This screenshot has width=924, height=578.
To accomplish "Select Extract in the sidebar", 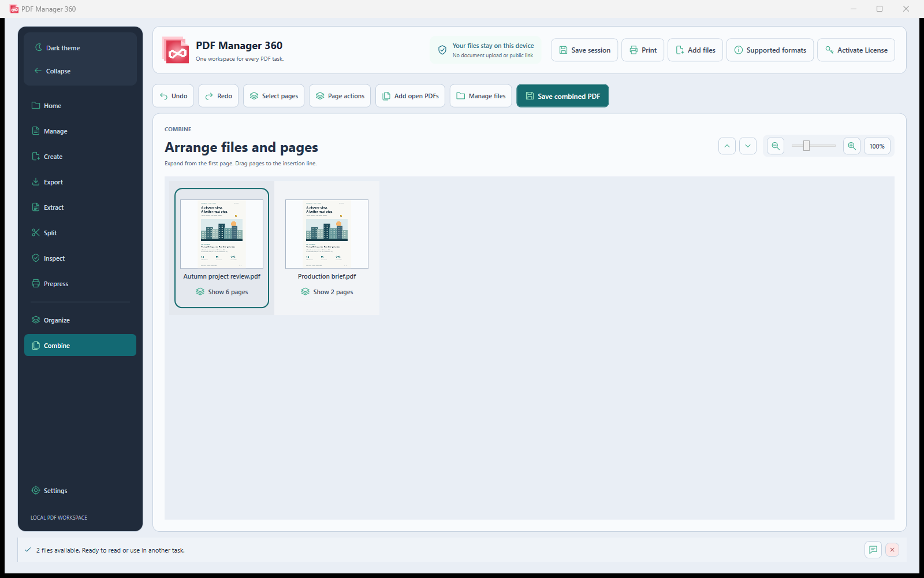I will (x=80, y=208).
